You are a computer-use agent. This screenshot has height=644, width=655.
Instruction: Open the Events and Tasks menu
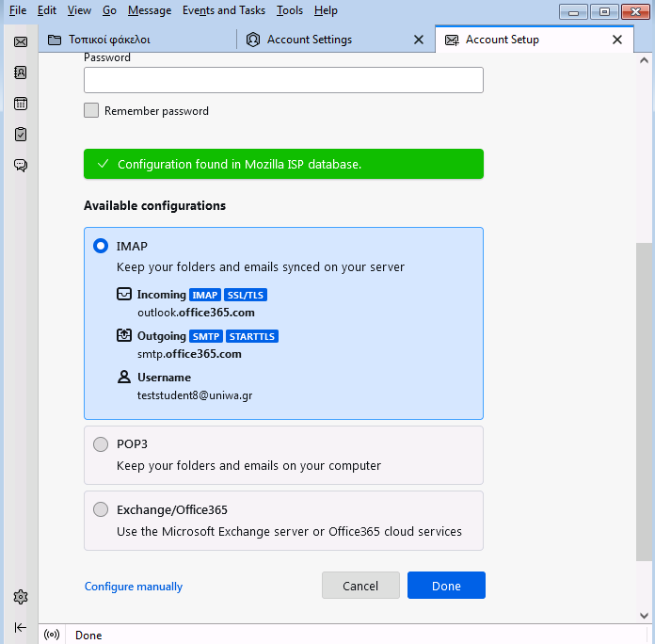(x=224, y=10)
